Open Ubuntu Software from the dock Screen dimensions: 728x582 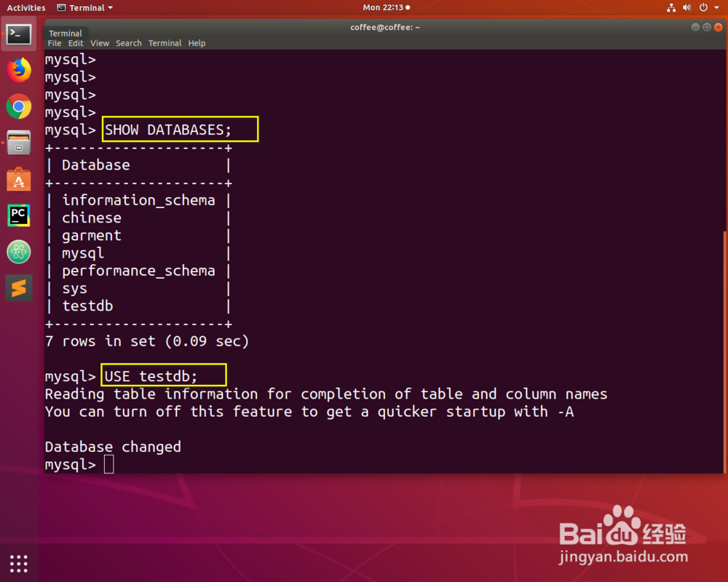pyautogui.click(x=19, y=179)
